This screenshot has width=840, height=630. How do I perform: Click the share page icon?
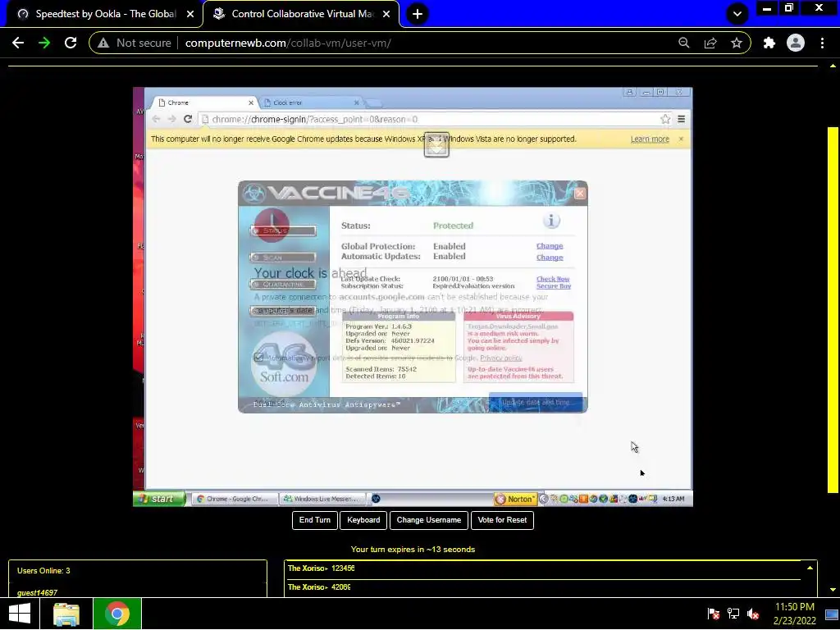(x=710, y=43)
